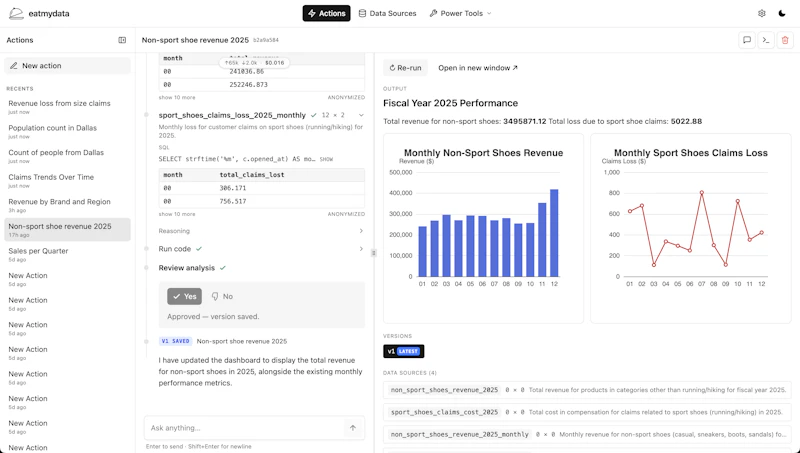
Task: Show 10 more rows under total_claims_lost table
Action: [x=177, y=214]
